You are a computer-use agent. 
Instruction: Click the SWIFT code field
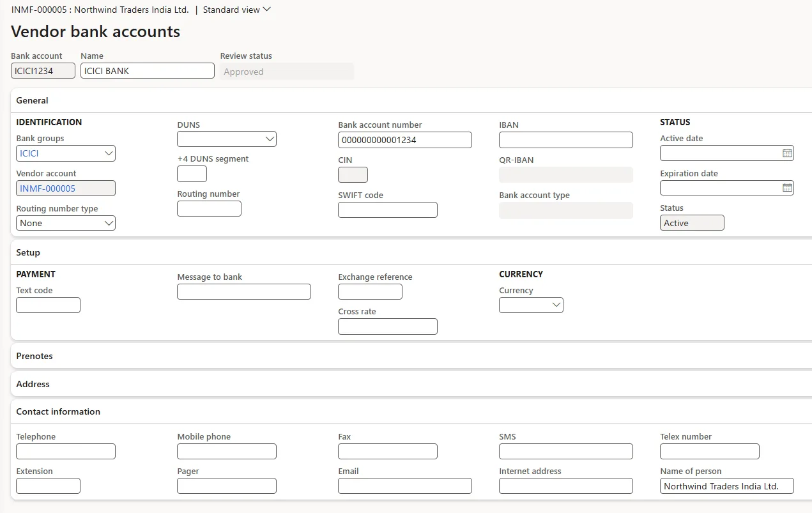point(388,210)
